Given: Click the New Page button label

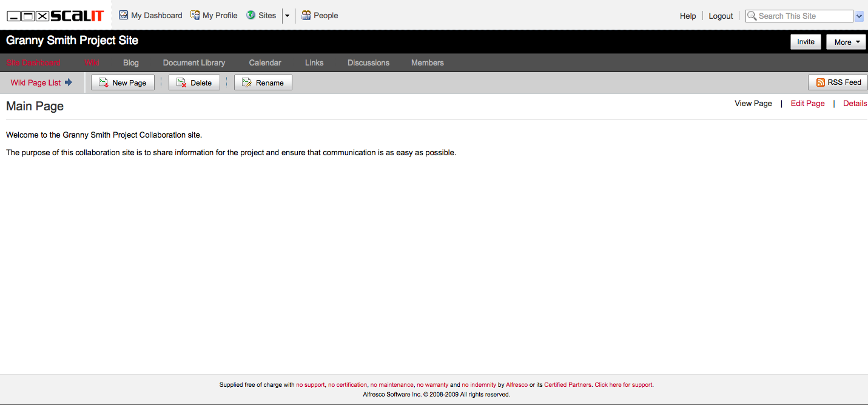Looking at the screenshot, I should click(129, 83).
